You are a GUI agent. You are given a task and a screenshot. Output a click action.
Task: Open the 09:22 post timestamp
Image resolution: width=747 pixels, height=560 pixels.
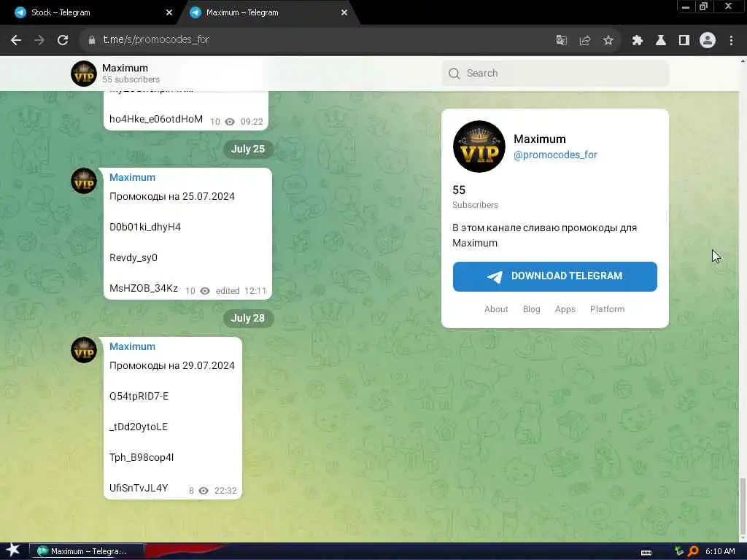[x=252, y=122]
